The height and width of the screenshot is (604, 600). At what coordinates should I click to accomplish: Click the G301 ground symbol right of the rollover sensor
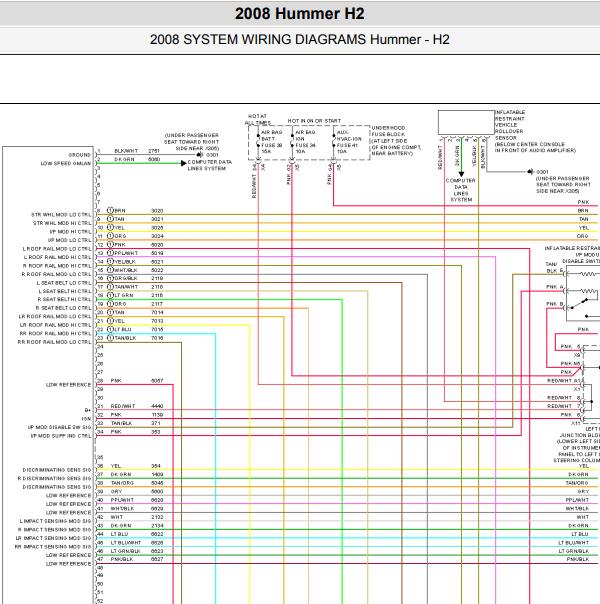coord(531,171)
